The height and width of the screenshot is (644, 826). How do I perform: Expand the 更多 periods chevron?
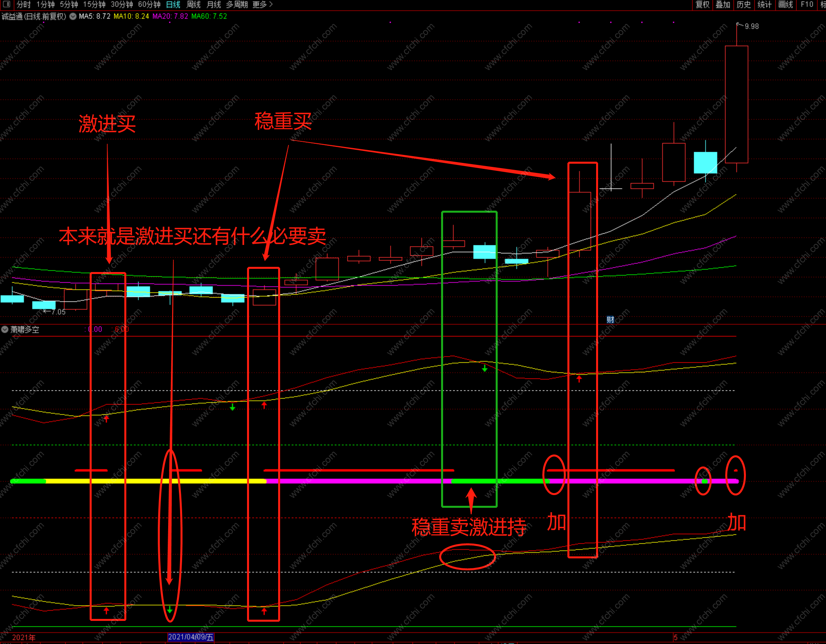tap(271, 4)
